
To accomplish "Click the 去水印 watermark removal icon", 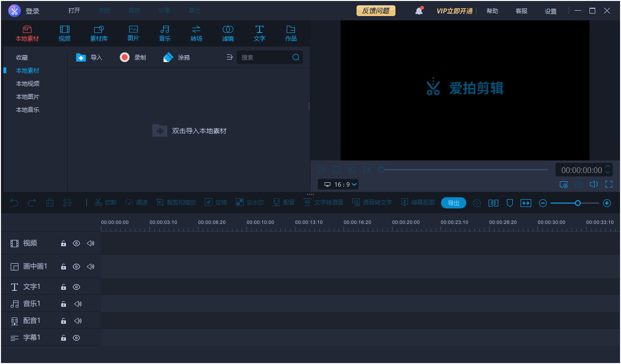I will tap(249, 203).
